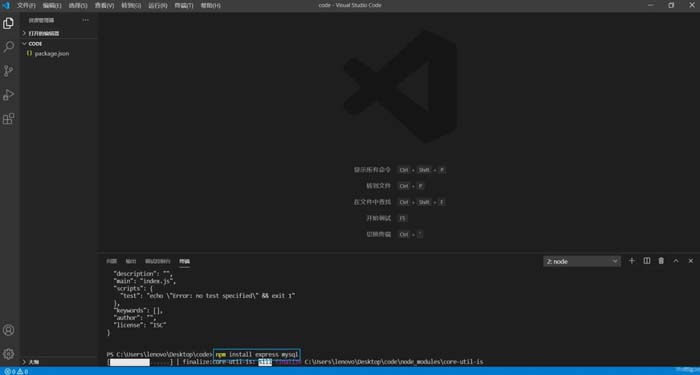Image resolution: width=700 pixels, height=375 pixels.
Task: Click the 'PS C:\Users\lenovo\Desktop\code>' prompt
Action: coord(160,354)
